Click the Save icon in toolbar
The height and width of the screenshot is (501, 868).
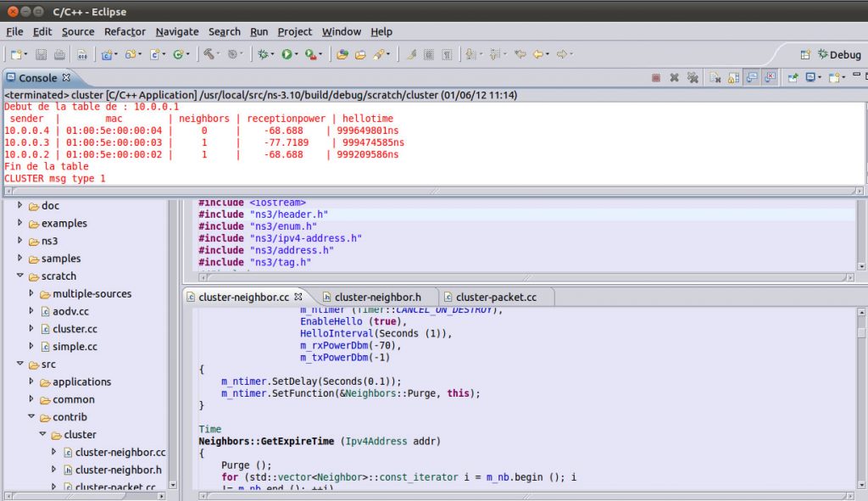41,54
